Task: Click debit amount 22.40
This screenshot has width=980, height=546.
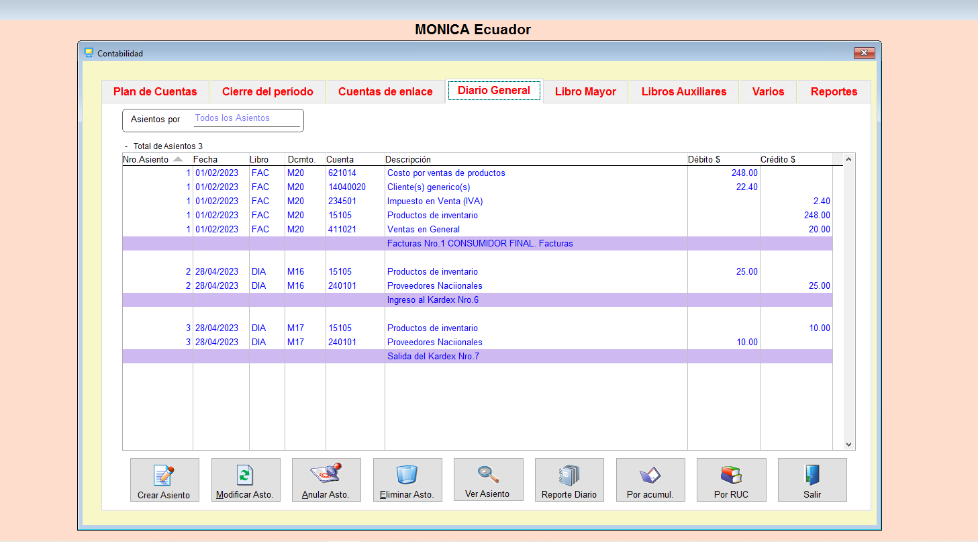Action: tap(747, 187)
